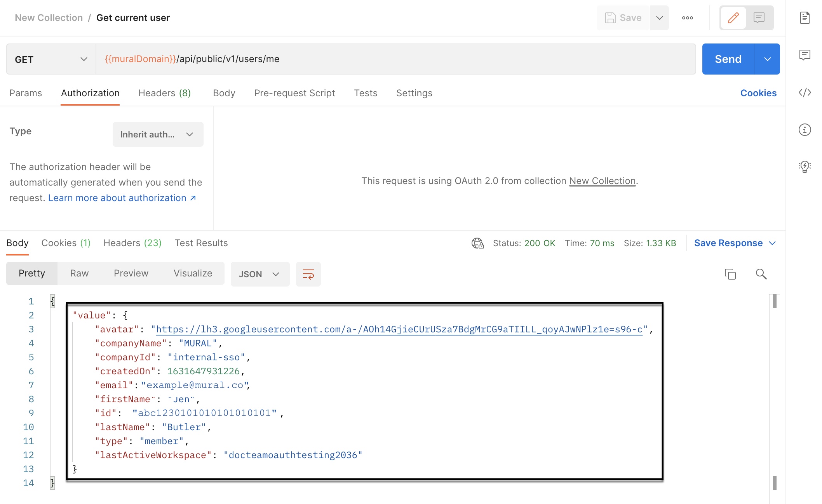Click the lightbulb related requests icon

(805, 167)
